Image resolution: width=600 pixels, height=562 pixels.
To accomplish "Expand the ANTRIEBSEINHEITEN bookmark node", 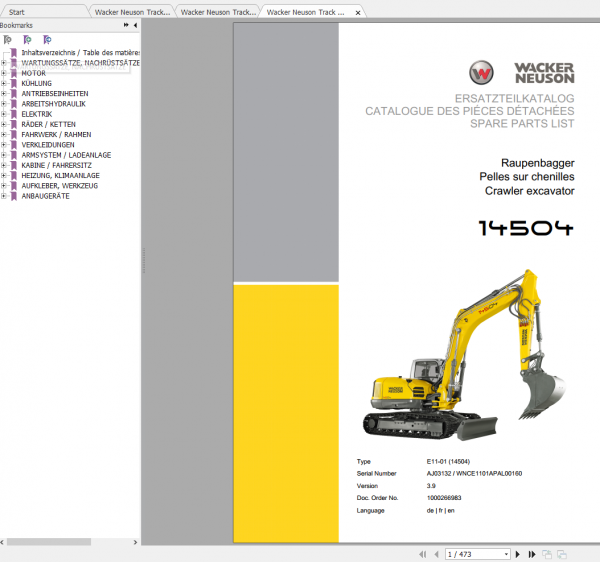I will (4, 93).
